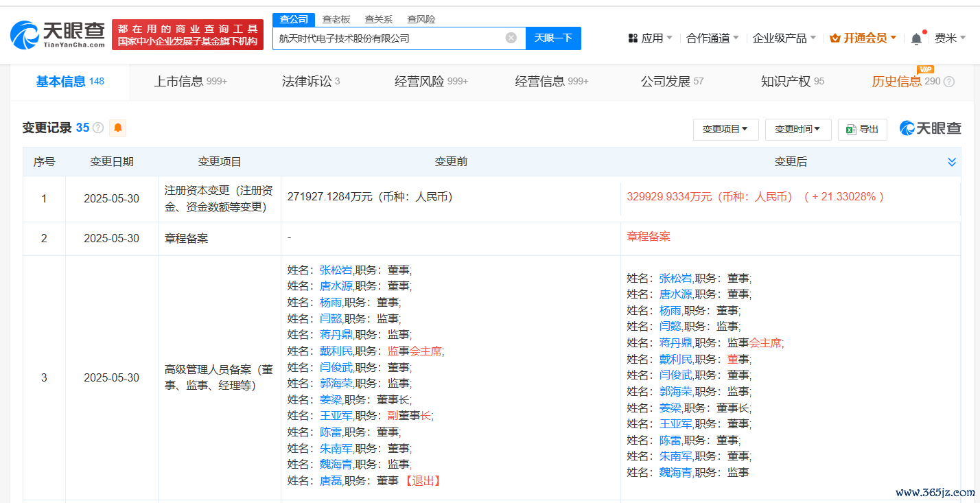Switch to 知识产权 tab
Screen dimensions: 980x503
tap(792, 82)
